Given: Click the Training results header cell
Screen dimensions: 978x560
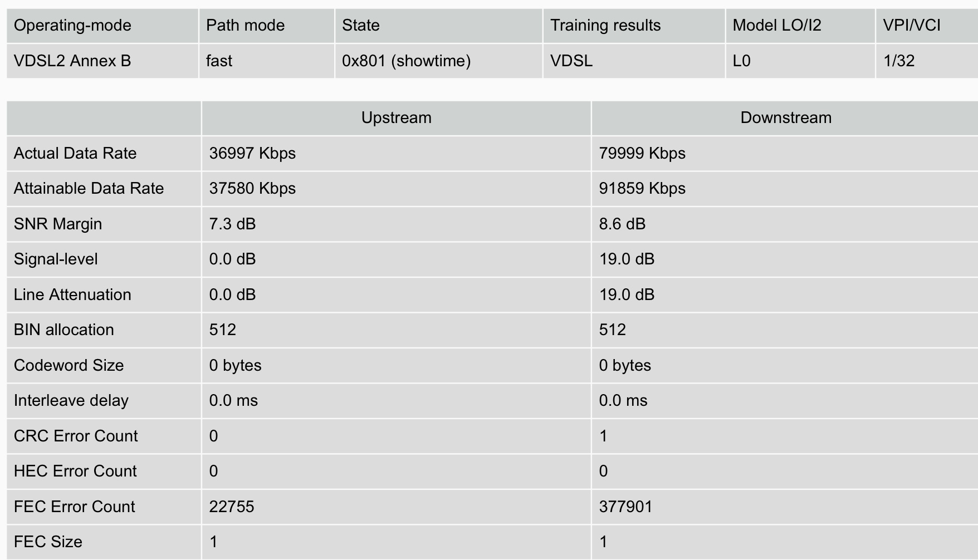Looking at the screenshot, I should [x=634, y=26].
